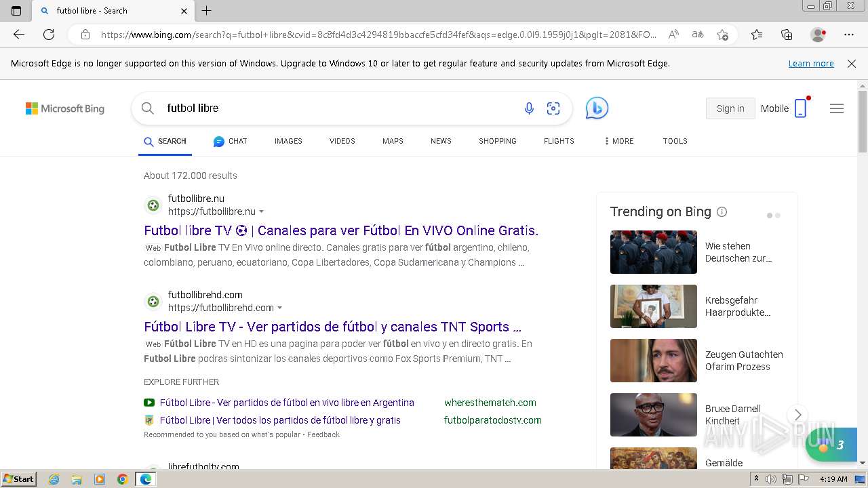Open Trending on Bing info icon
Image resolution: width=868 pixels, height=488 pixels.
pos(722,212)
